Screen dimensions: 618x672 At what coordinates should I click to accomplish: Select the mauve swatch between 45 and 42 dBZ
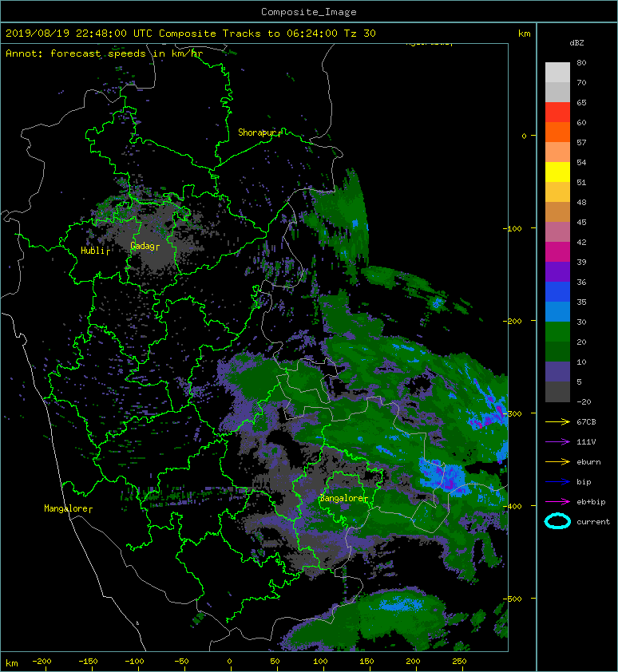(x=557, y=232)
